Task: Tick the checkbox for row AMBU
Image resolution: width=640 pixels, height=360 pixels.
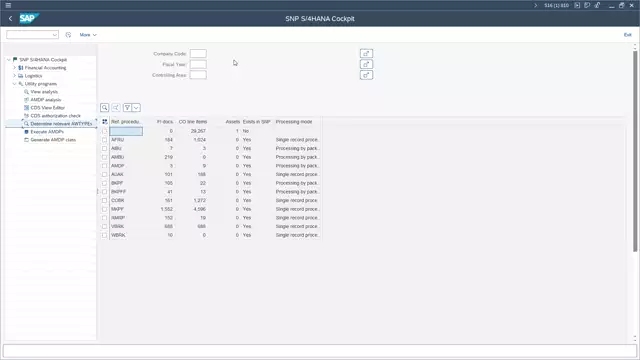Action: pos(104,157)
